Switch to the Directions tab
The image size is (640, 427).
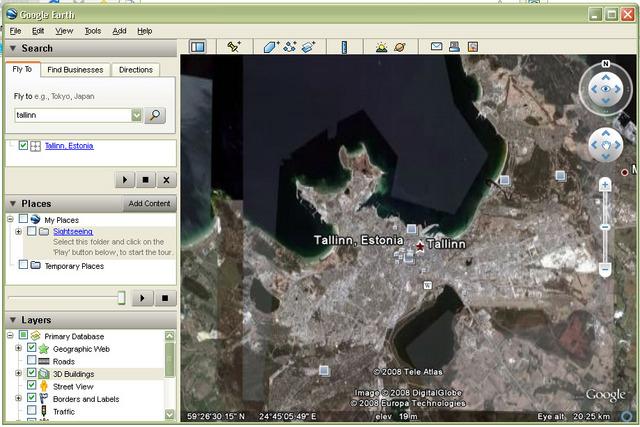(x=136, y=70)
